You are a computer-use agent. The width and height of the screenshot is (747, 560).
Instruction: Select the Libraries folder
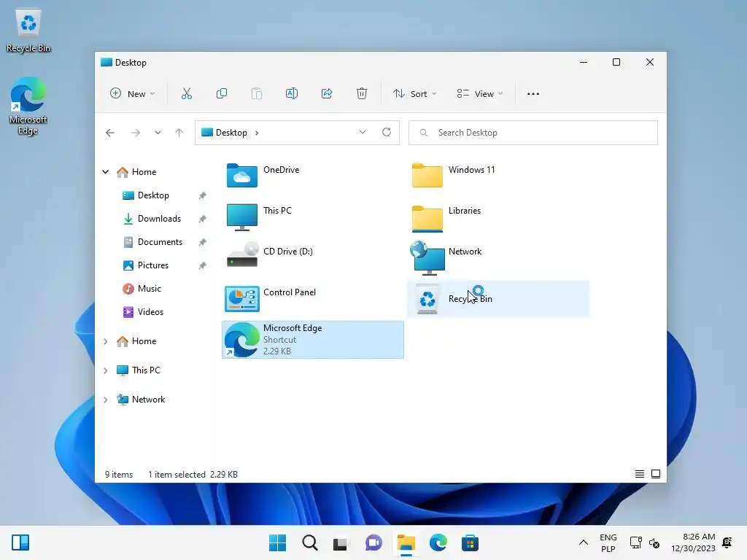498,217
